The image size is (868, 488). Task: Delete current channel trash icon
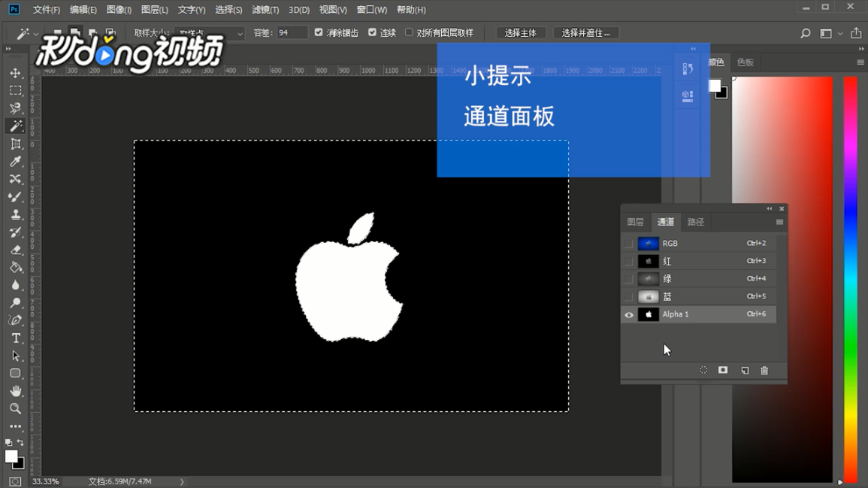[x=764, y=370]
